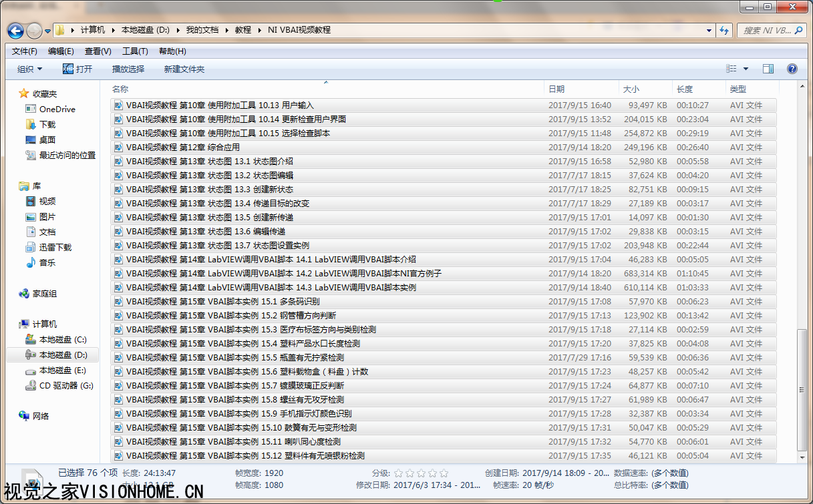813x504 pixels.
Task: Open OneDrive via its sidebar icon
Action: [31, 109]
